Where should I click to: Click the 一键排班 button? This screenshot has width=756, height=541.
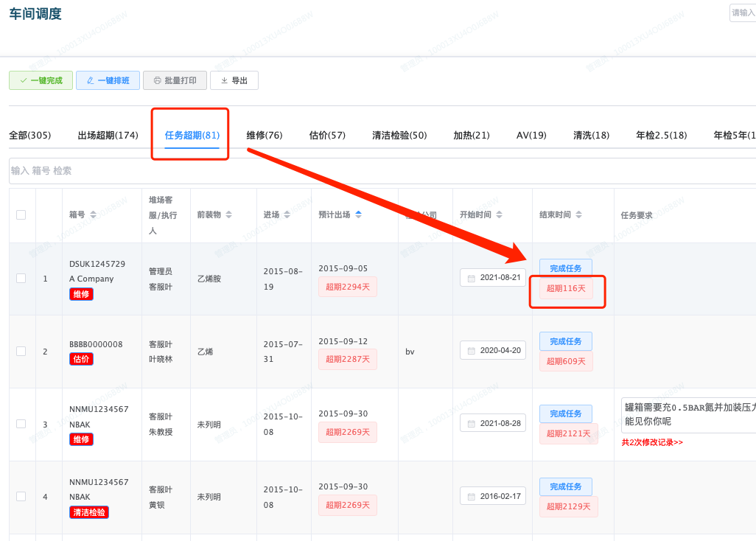pyautogui.click(x=108, y=80)
